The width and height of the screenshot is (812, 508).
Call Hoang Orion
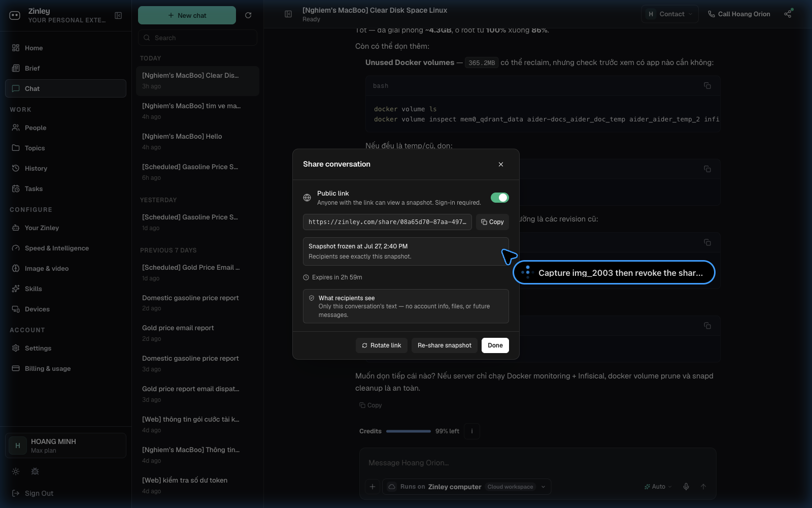coord(739,14)
